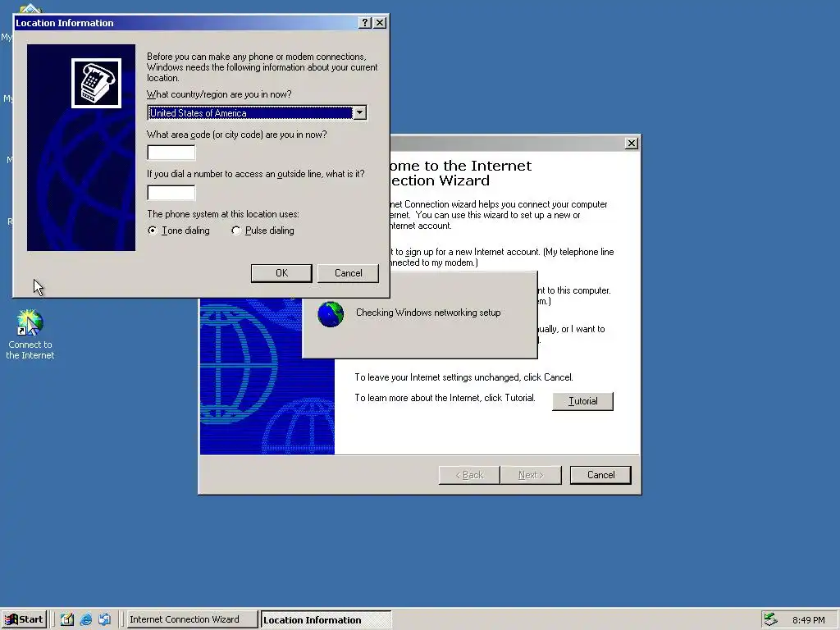840x630 pixels.
Task: Close the Internet Connection Wizard window
Action: [x=632, y=144]
